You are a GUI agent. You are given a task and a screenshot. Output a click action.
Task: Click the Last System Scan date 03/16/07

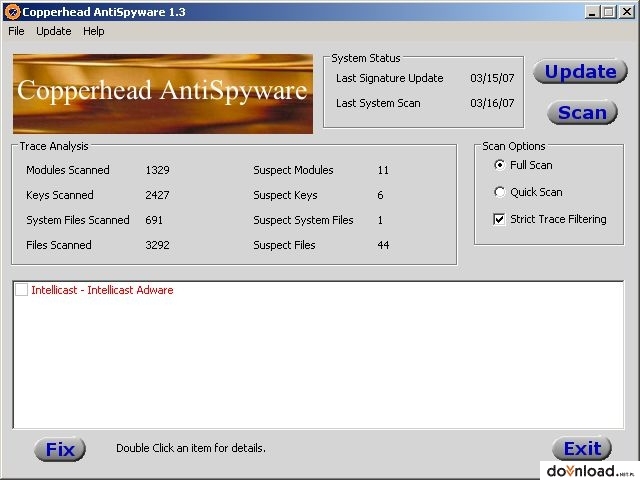[492, 103]
